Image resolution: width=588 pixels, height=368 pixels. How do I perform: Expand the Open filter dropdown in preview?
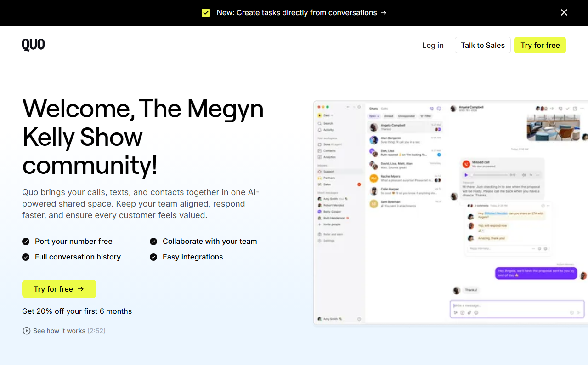374,116
